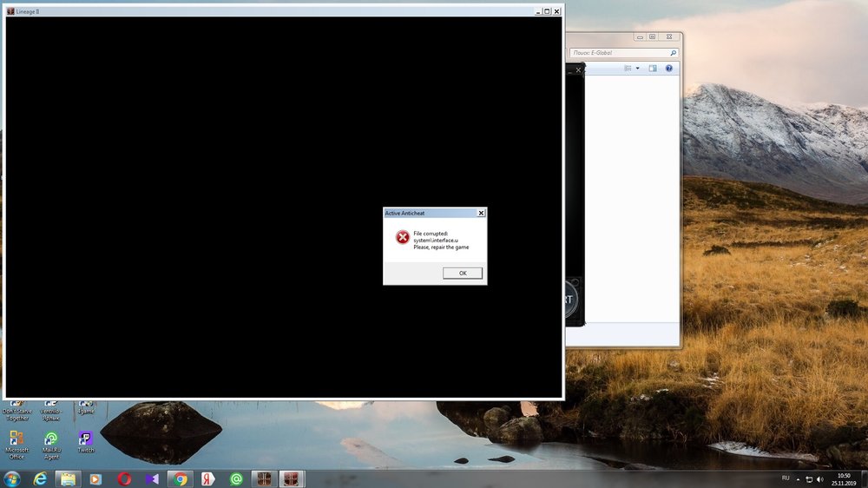Open the Windows Start menu
The width and height of the screenshot is (868, 488).
click(12, 478)
